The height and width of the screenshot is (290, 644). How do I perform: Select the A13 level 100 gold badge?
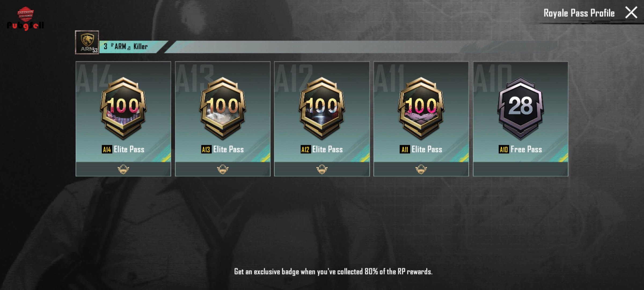tap(223, 108)
